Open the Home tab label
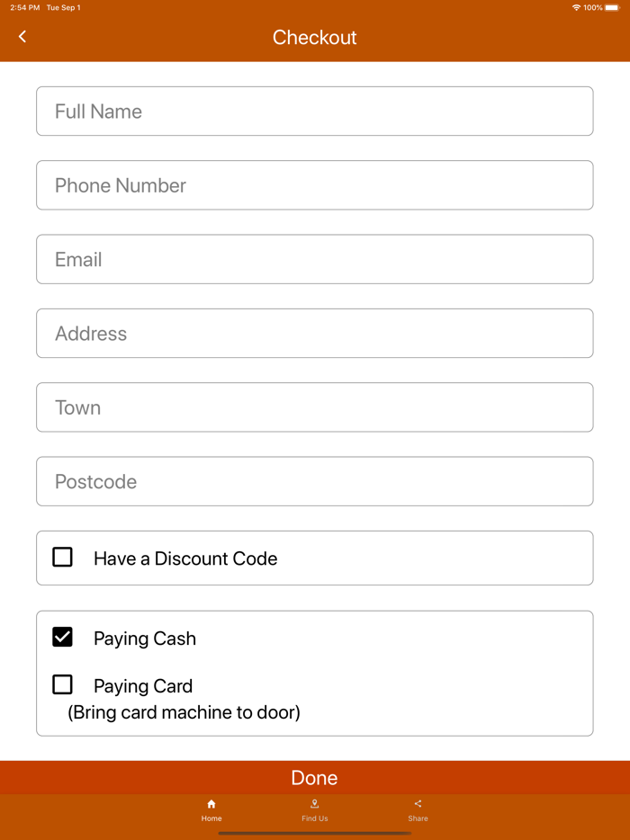Image resolution: width=630 pixels, height=840 pixels. [x=211, y=818]
